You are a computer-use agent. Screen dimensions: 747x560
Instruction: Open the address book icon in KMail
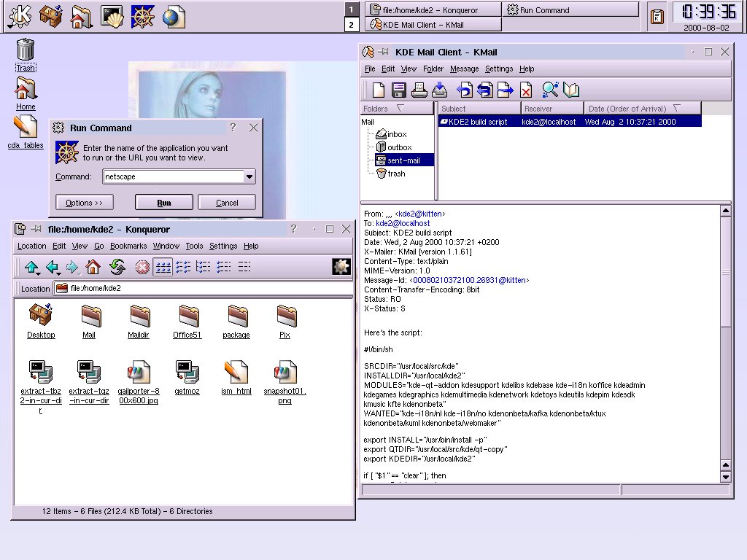click(x=570, y=90)
